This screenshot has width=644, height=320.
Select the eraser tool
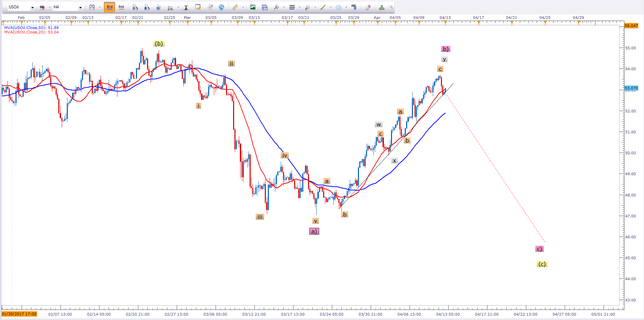pos(368,7)
